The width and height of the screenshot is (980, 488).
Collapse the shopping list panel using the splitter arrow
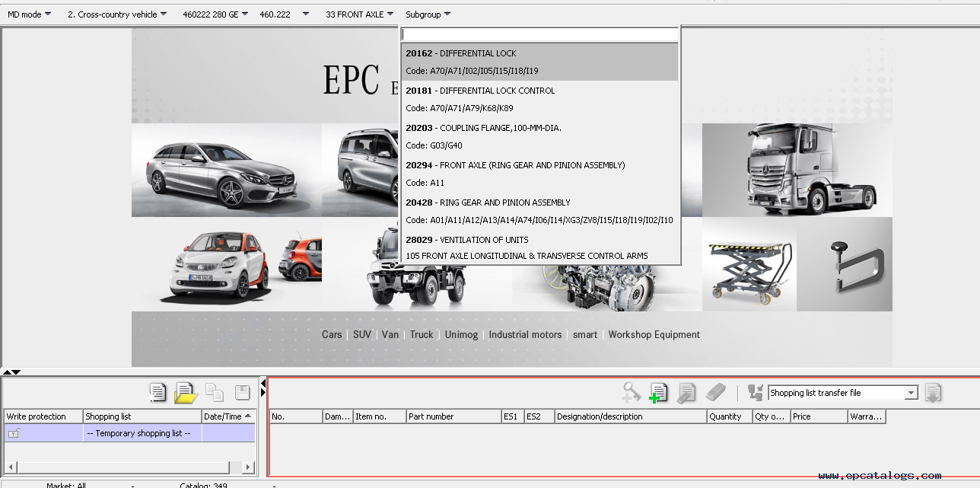point(263,382)
